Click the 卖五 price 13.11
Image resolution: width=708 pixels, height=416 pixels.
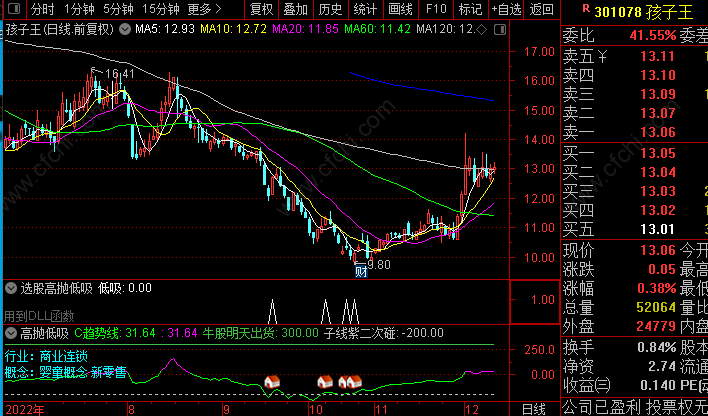pyautogui.click(x=658, y=56)
